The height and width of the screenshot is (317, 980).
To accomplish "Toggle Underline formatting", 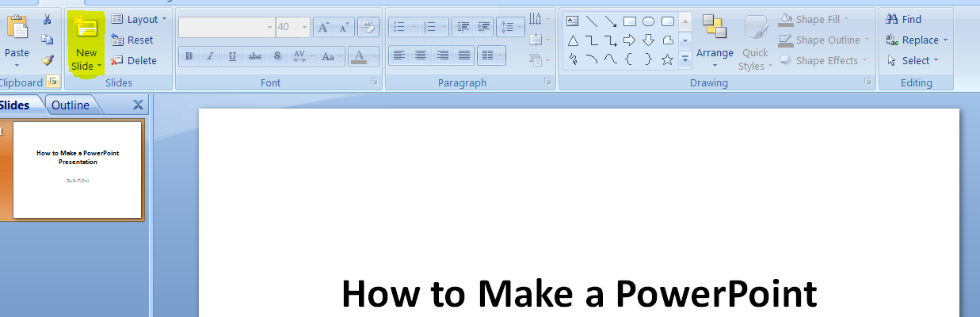I will 232,56.
